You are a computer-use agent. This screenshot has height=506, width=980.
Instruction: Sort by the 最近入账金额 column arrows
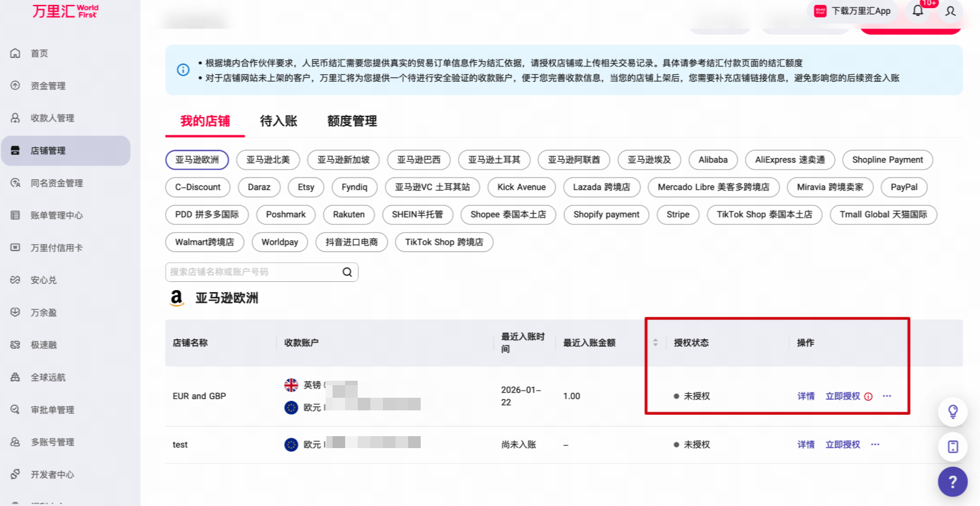pyautogui.click(x=655, y=342)
